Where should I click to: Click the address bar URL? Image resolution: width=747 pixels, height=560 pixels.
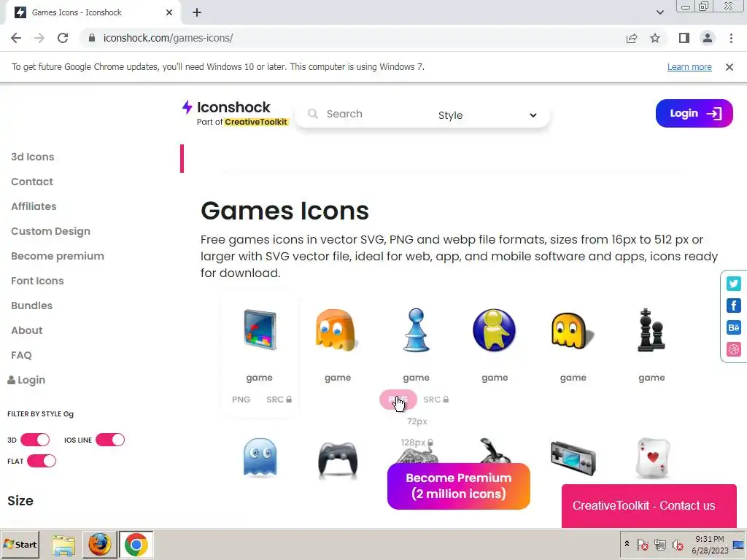pos(169,38)
